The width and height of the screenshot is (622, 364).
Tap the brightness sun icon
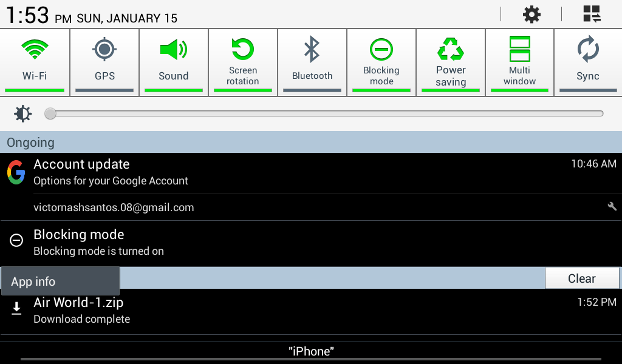(x=22, y=113)
